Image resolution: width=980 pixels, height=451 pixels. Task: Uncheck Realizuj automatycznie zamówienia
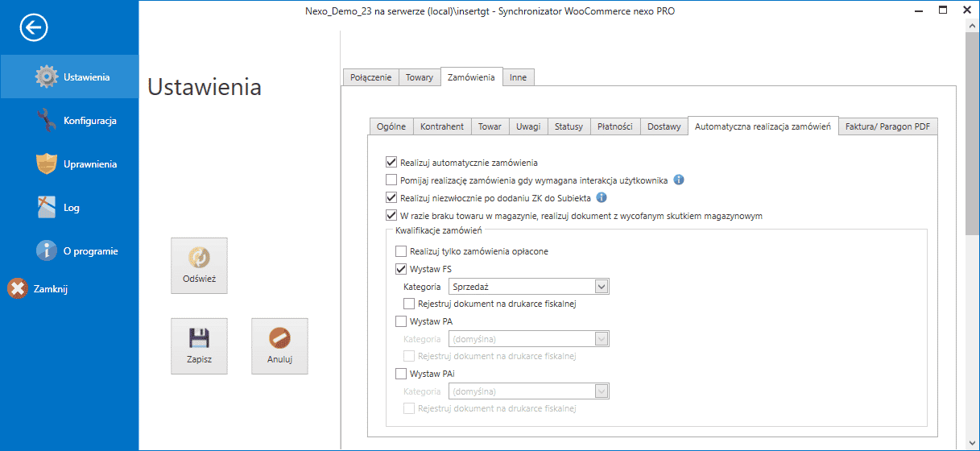click(391, 163)
